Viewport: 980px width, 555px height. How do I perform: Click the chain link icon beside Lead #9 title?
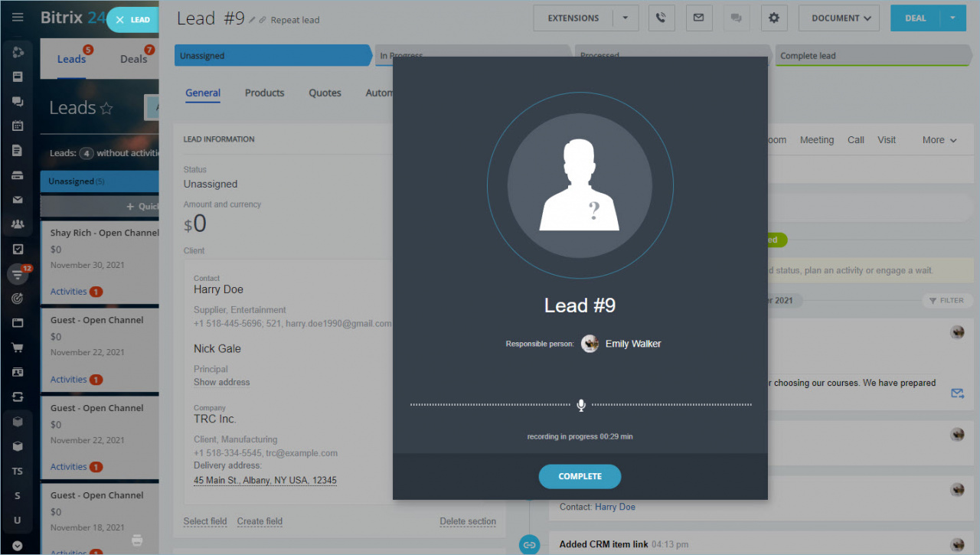(263, 21)
